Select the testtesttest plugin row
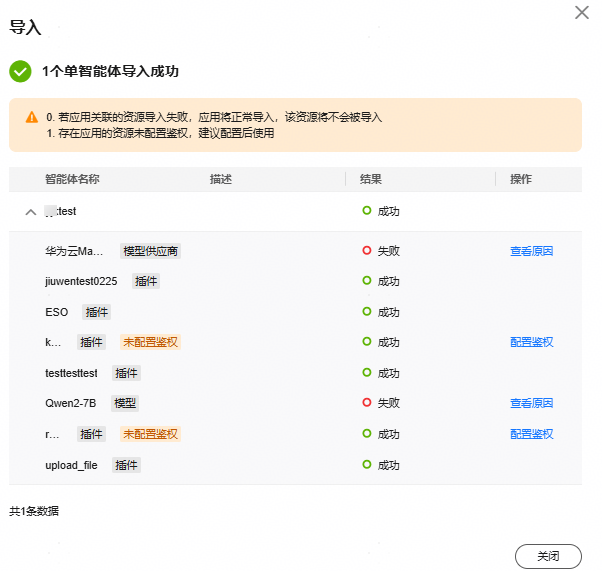The image size is (602, 571). (x=295, y=373)
